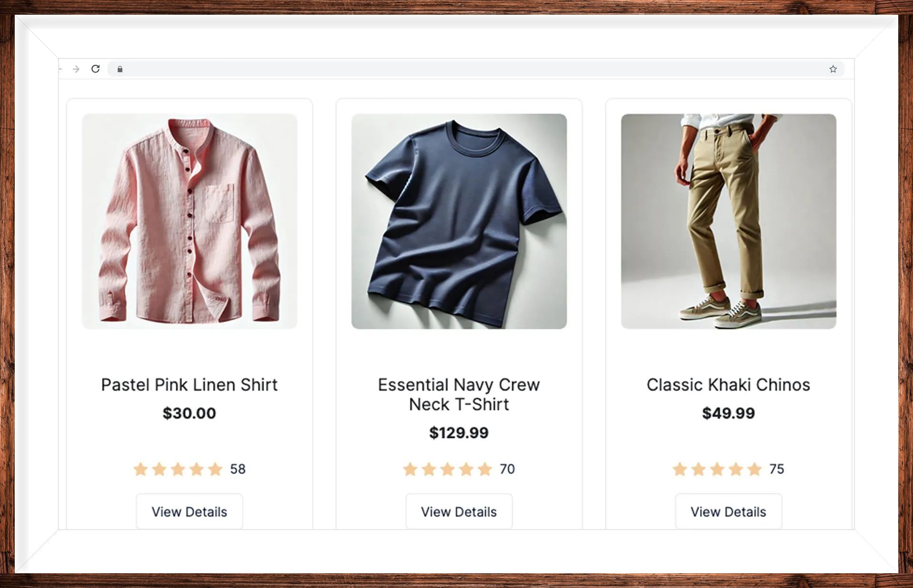
Task: Select the Classic Khaki Chinos title
Action: 728,385
